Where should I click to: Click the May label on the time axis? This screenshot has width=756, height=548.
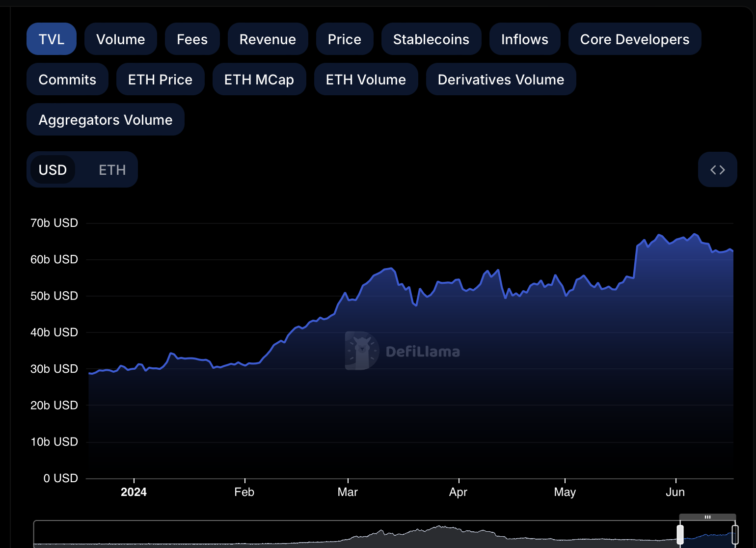coord(565,492)
